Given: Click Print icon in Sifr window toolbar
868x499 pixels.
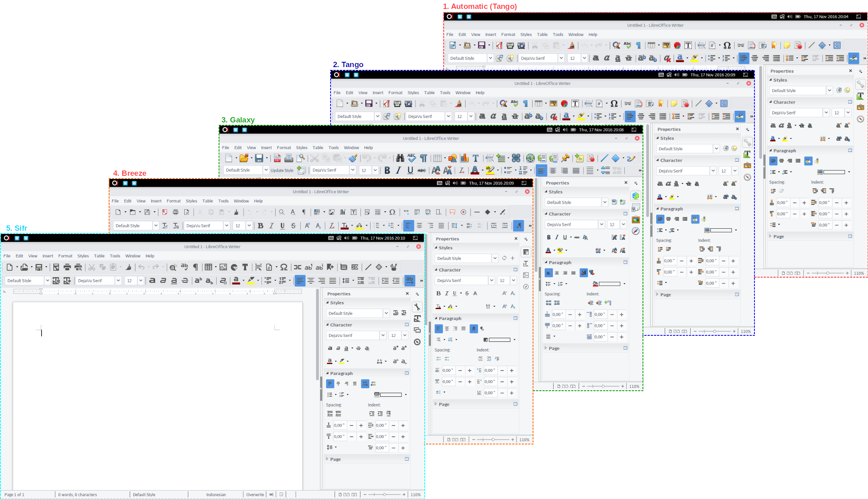Looking at the screenshot, I should pos(67,267).
